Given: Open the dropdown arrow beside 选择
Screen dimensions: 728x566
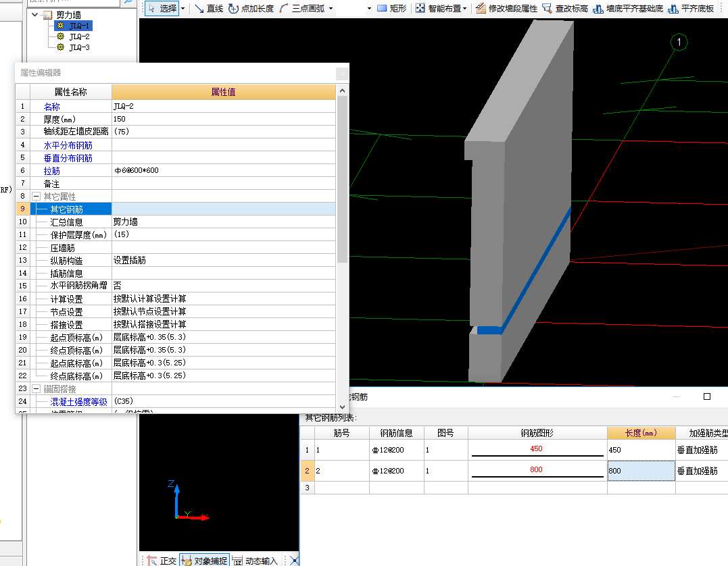Looking at the screenshot, I should click(183, 8).
